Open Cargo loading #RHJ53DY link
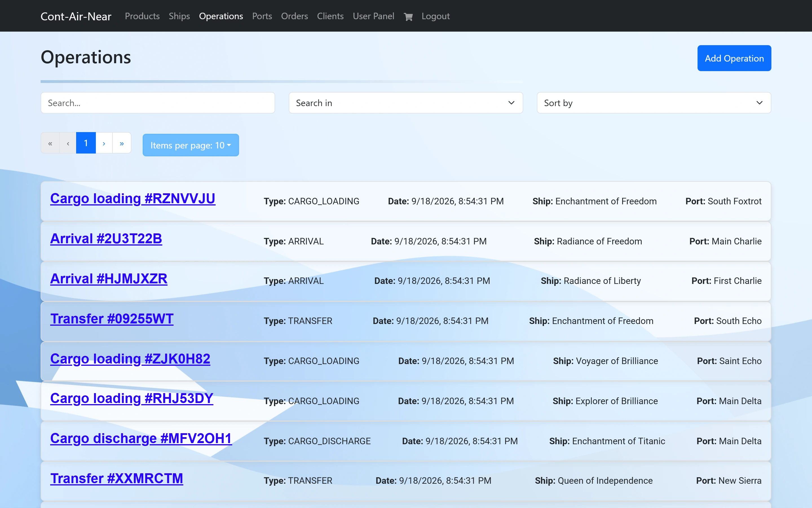 tap(132, 398)
